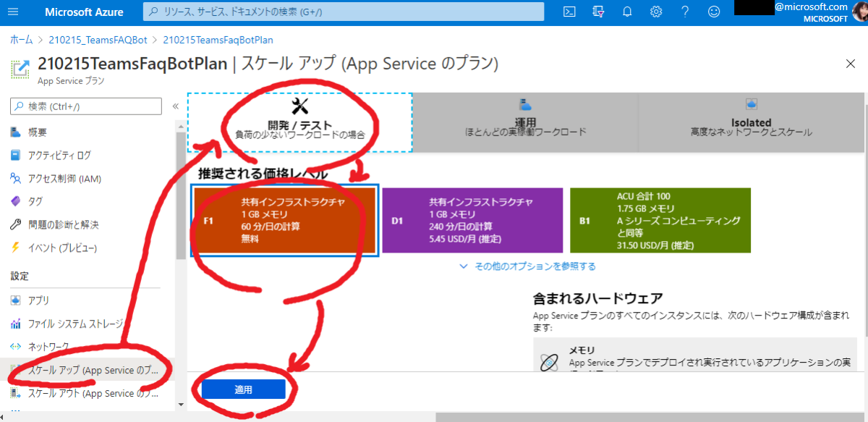The height and width of the screenshot is (422, 868).
Task: Open portal settings gear
Action: point(656,12)
